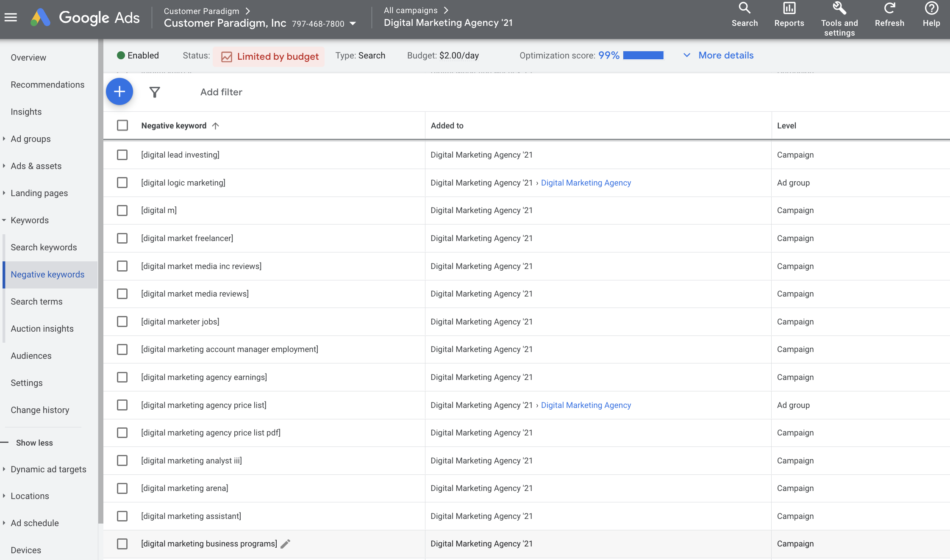Click the Add filter field
Image resolution: width=950 pixels, height=560 pixels.
tap(221, 92)
